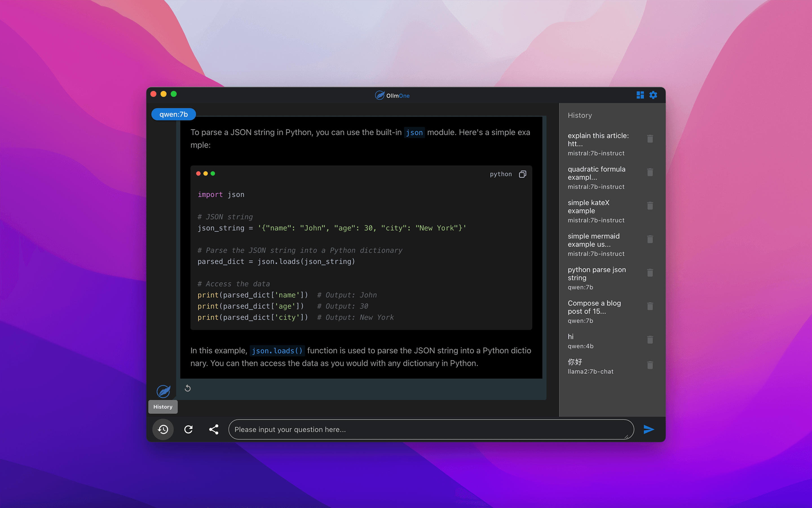Open the layout grid icon in title bar

point(640,95)
